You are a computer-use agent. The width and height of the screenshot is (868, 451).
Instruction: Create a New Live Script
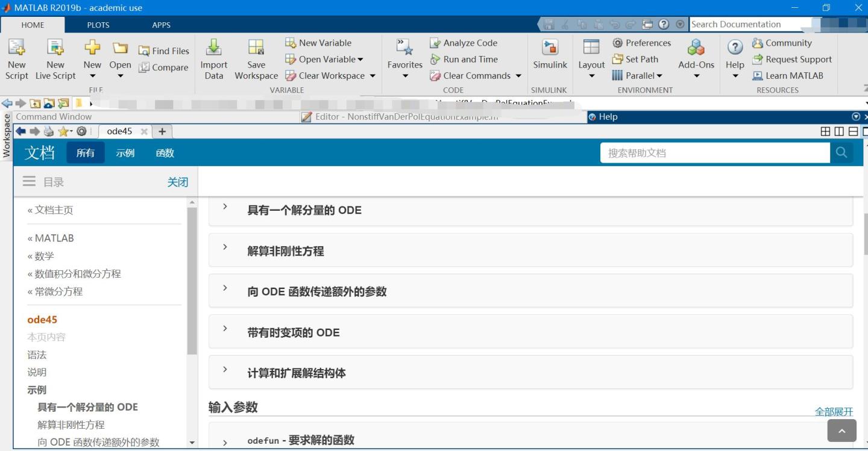[55, 59]
